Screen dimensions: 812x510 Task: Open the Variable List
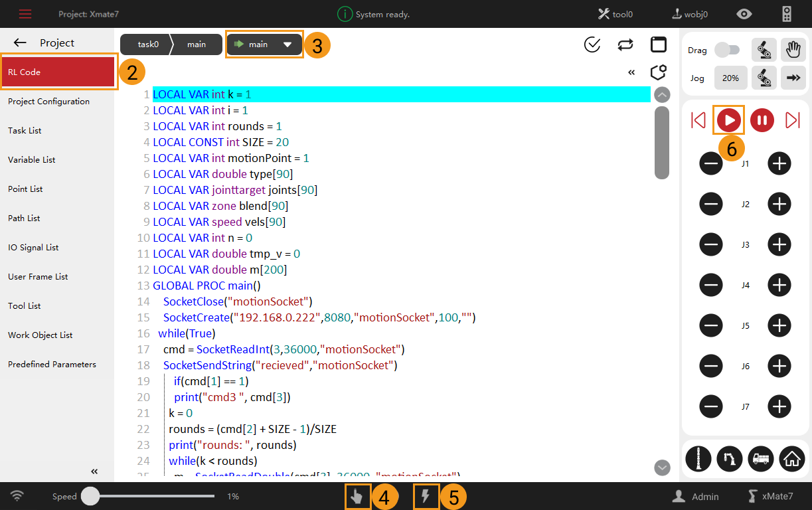pyautogui.click(x=57, y=159)
